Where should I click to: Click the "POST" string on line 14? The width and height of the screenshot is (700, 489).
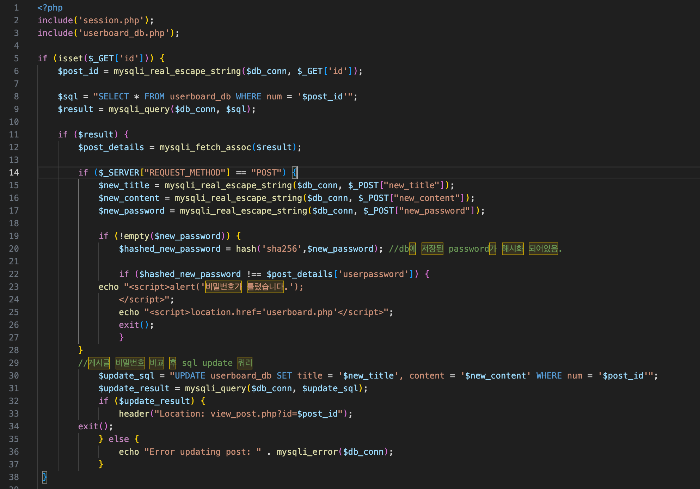coord(266,172)
